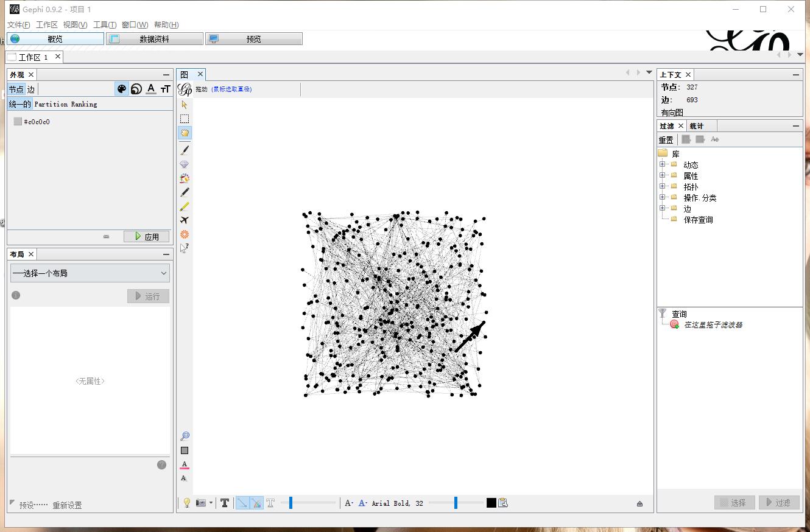Viewport: 810px width, 532px height.
Task: Select the Partition tab in Appearance
Action: (51, 104)
